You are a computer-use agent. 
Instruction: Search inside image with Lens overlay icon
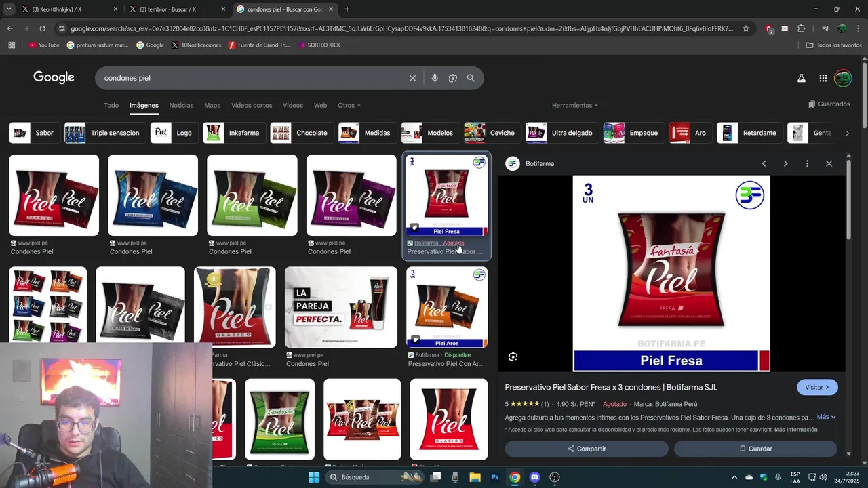[513, 357]
